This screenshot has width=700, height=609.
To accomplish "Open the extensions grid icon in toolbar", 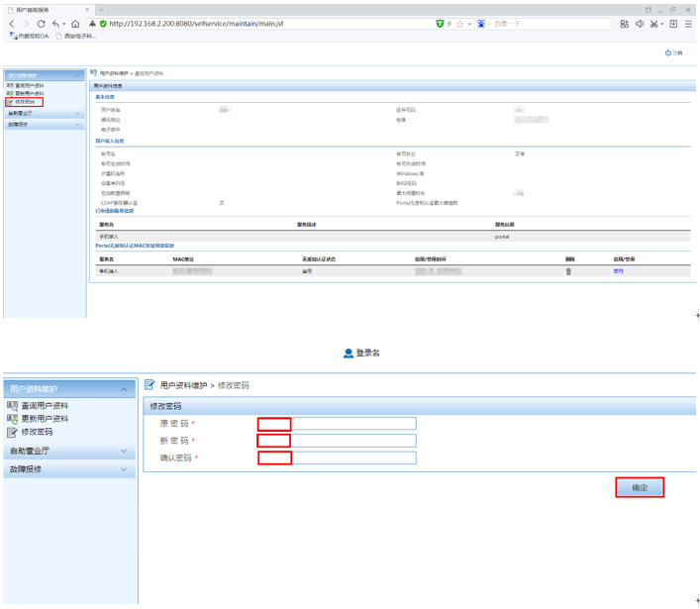I will point(624,24).
